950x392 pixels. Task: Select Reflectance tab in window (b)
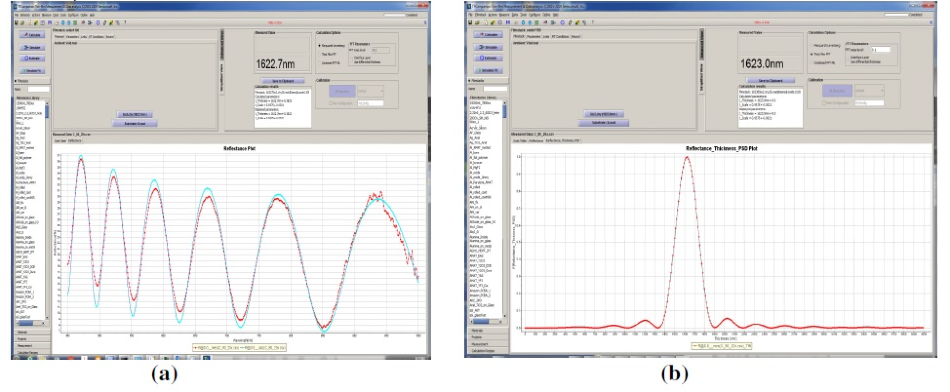click(536, 140)
